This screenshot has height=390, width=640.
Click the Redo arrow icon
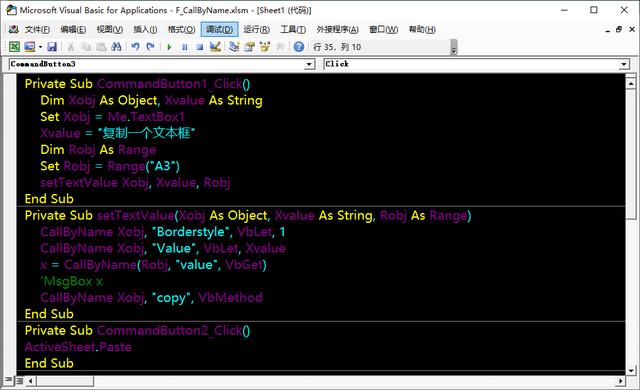coord(151,47)
